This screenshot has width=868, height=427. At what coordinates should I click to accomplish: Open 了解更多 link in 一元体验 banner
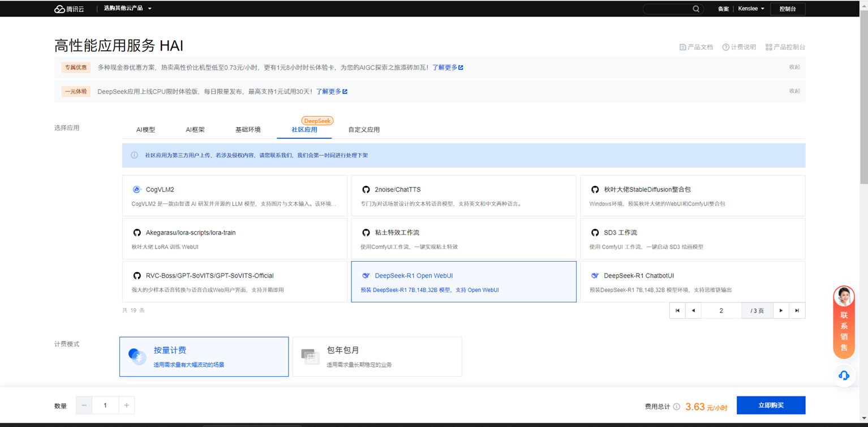click(332, 91)
